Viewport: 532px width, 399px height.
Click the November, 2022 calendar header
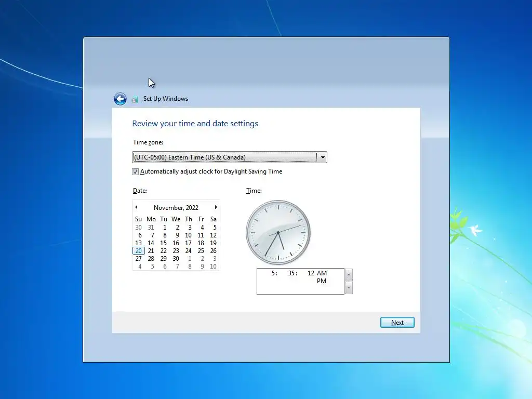[x=176, y=207]
